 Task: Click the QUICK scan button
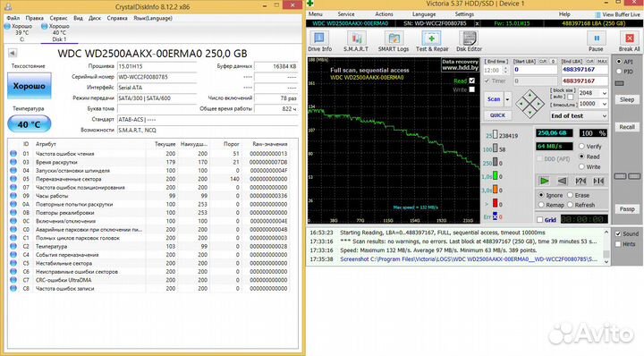click(x=497, y=115)
